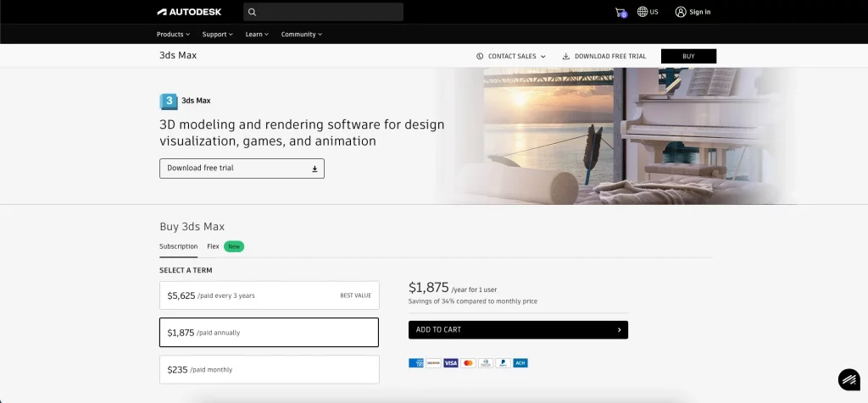
Task: Switch to the Flex tab
Action: click(x=213, y=246)
